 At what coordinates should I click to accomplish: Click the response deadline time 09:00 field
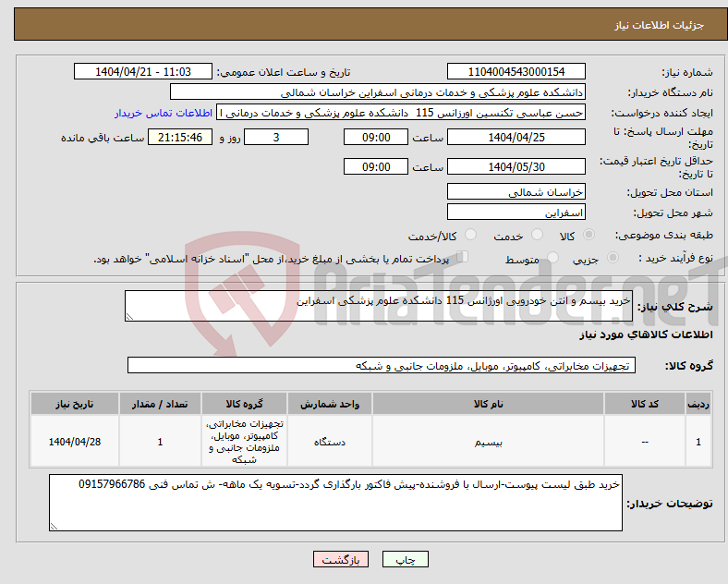coord(376,138)
